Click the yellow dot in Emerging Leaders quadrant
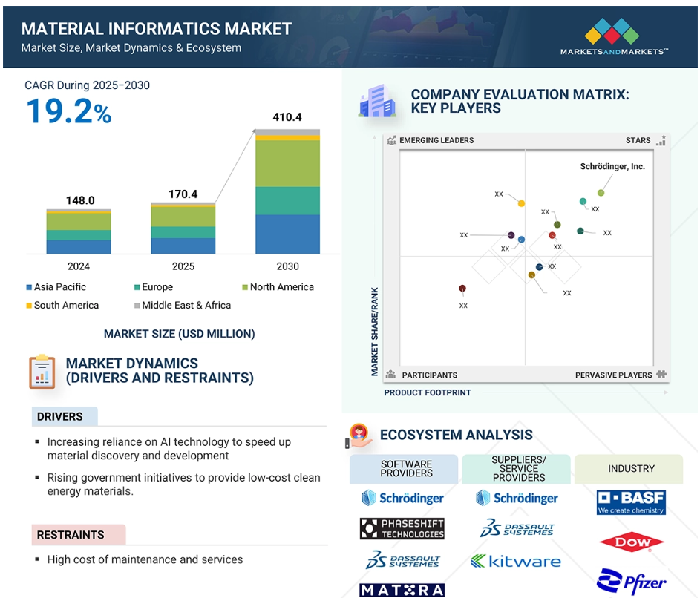This screenshot has height=598, width=700. [521, 203]
